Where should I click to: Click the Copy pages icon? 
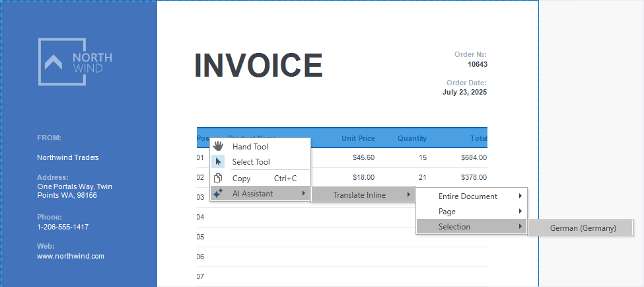tap(218, 179)
